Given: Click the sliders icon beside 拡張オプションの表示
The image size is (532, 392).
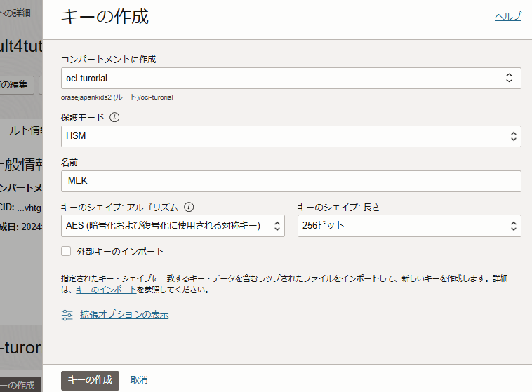Looking at the screenshot, I should click(67, 315).
